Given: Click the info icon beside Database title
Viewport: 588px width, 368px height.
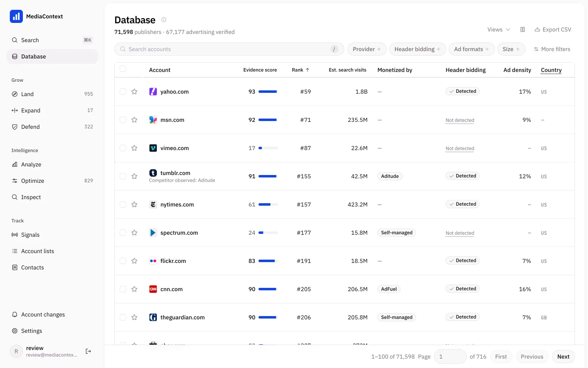Looking at the screenshot, I should click(164, 20).
